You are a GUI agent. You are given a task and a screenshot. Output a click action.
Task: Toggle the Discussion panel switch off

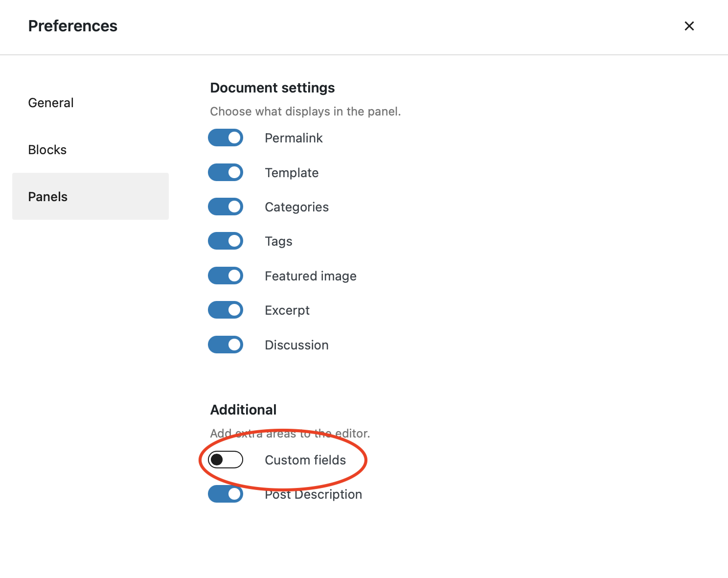coord(226,345)
